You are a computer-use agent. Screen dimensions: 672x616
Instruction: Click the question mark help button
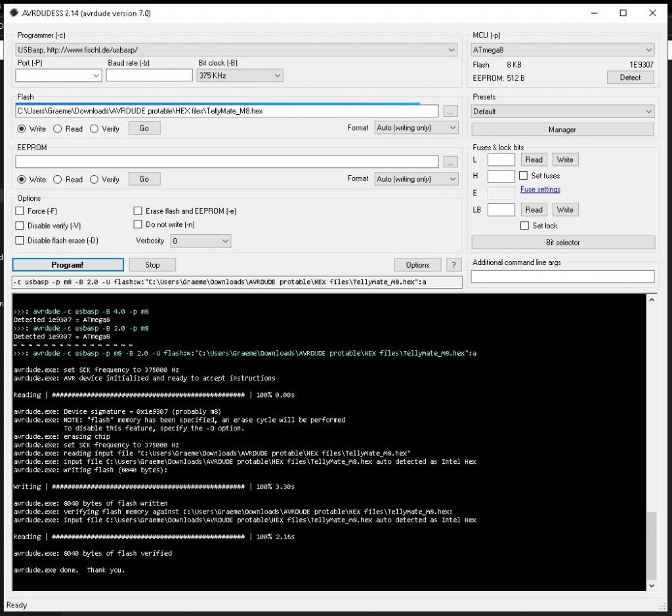point(453,265)
